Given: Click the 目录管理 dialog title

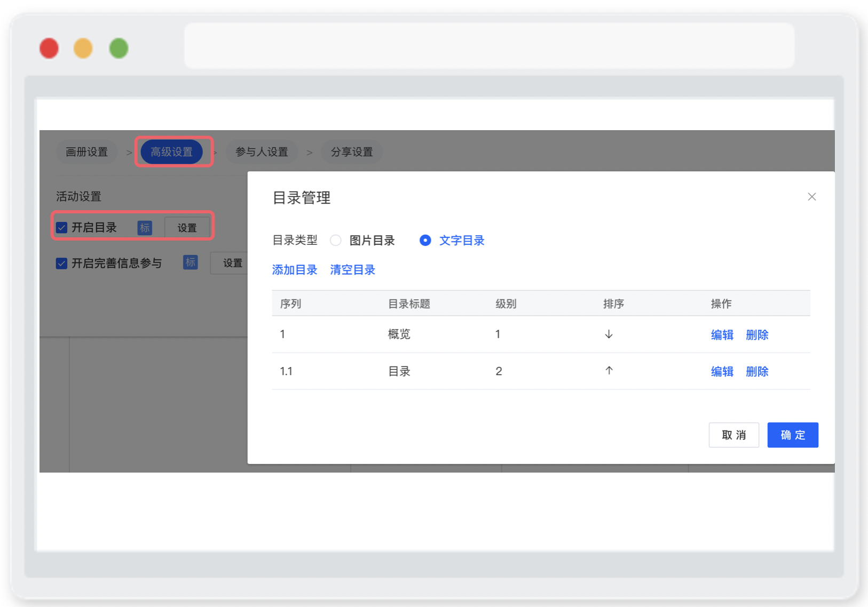Looking at the screenshot, I should pyautogui.click(x=302, y=198).
